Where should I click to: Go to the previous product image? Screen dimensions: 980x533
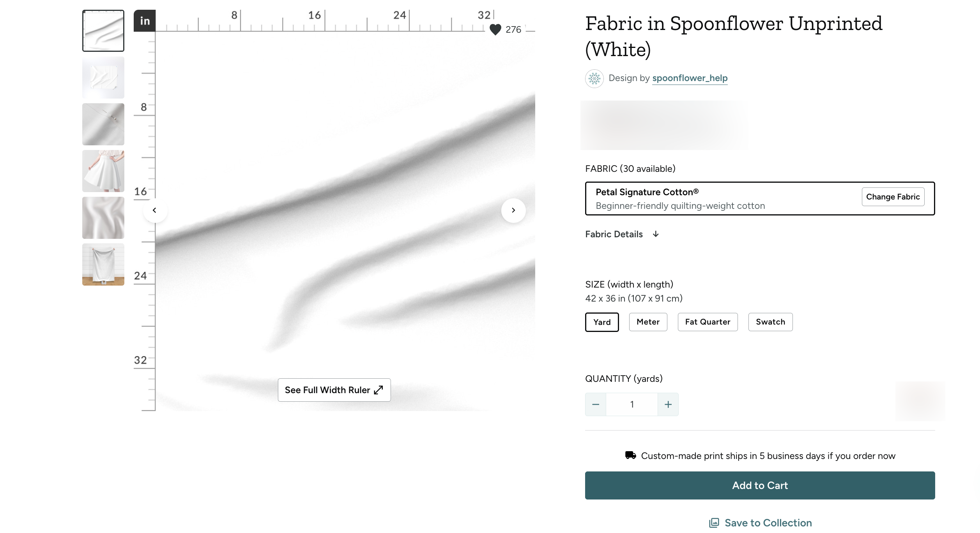click(155, 210)
